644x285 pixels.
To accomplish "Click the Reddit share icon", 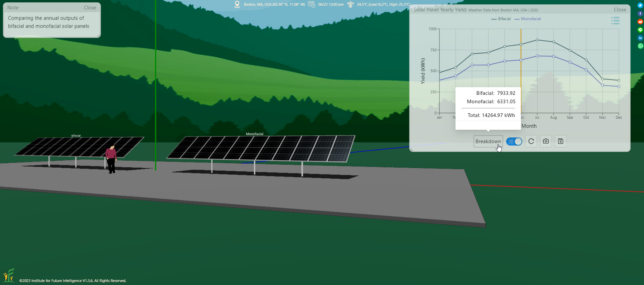I will point(640,22).
